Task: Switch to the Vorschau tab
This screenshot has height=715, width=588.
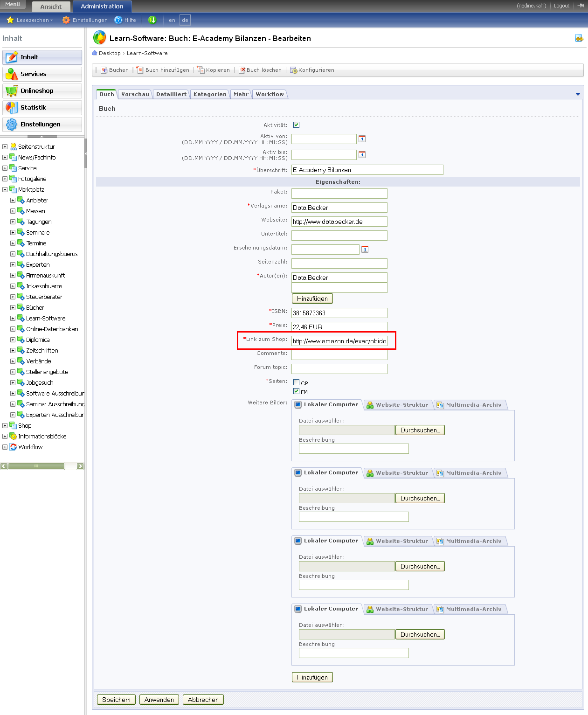Action: coord(135,94)
